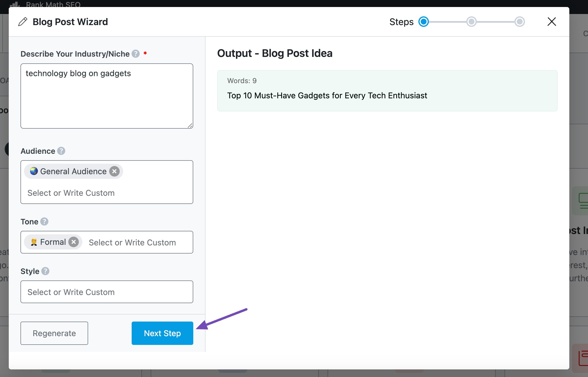588x377 pixels.
Task: Remove the General Audience tag
Action: point(114,171)
